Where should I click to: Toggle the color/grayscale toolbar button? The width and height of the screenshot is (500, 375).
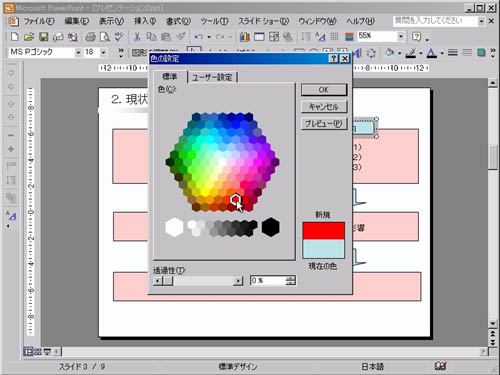[x=349, y=37]
